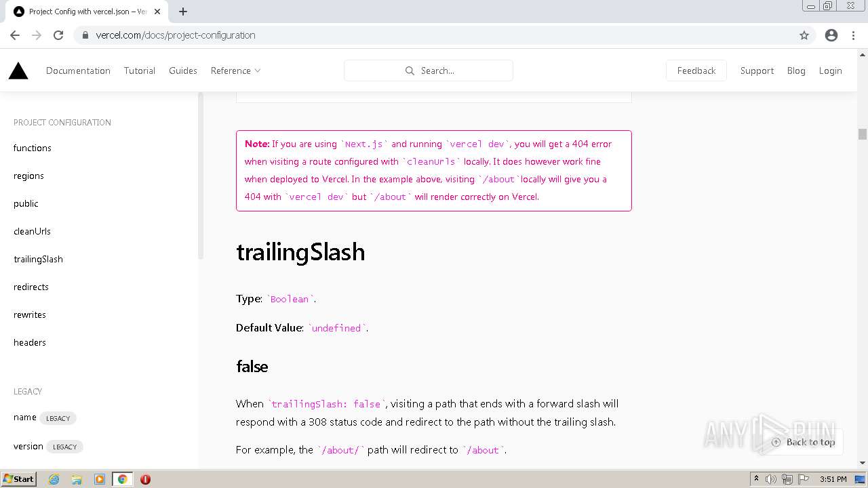The height and width of the screenshot is (488, 868).
Task: Open the Blog link
Action: point(796,70)
